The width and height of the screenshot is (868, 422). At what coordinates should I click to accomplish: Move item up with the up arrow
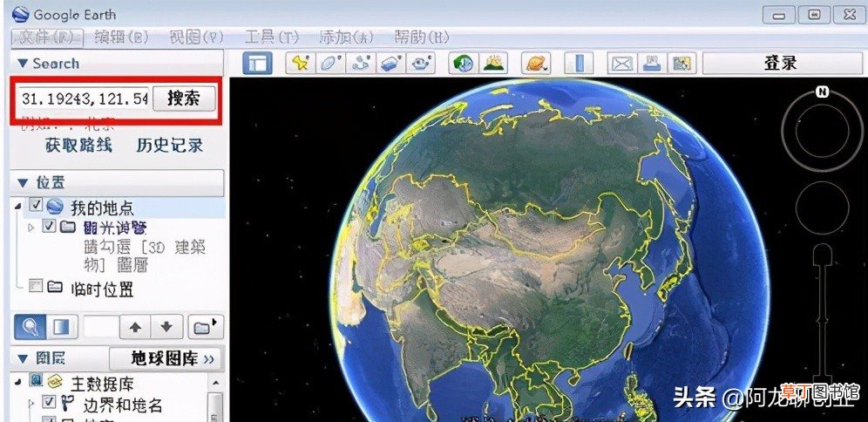pos(136,327)
